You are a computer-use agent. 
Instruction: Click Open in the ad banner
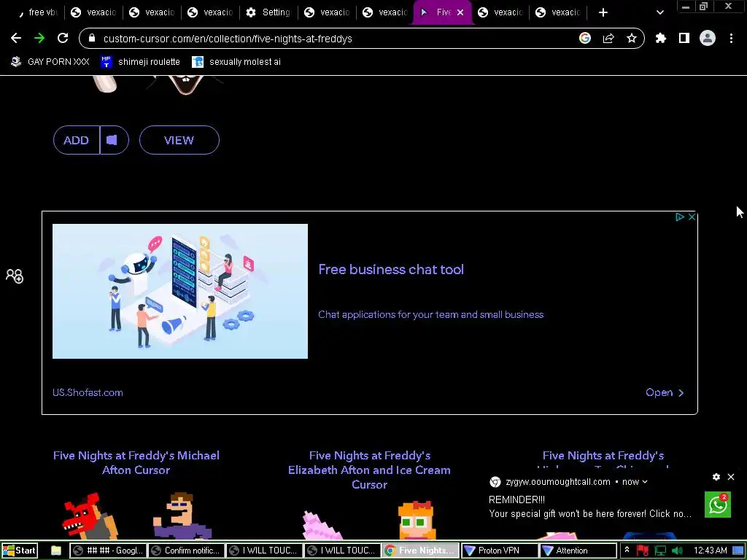pyautogui.click(x=665, y=392)
